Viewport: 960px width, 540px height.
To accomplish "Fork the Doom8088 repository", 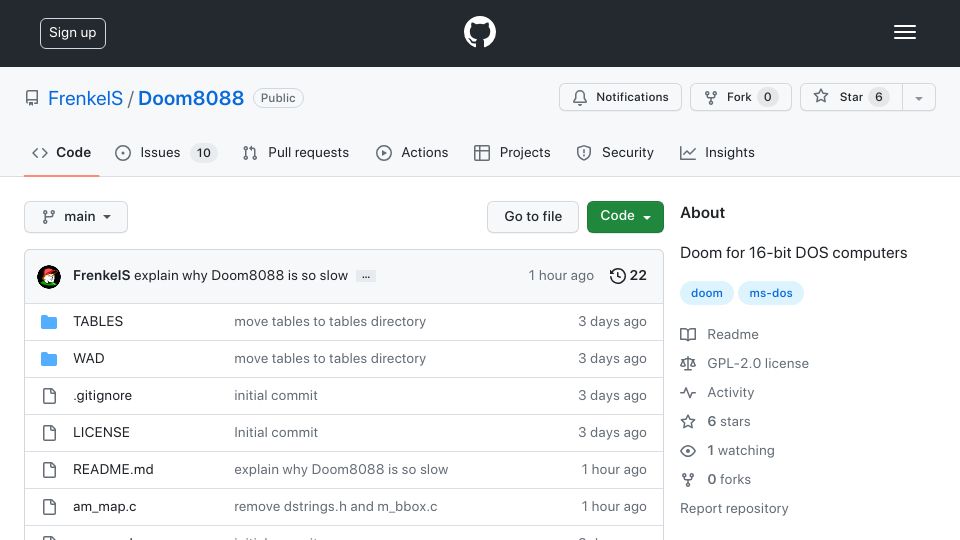I will [740, 97].
